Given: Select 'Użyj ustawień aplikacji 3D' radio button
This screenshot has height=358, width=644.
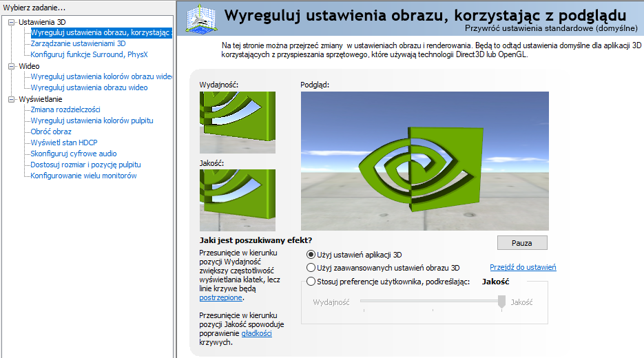Looking at the screenshot, I should tap(311, 255).
